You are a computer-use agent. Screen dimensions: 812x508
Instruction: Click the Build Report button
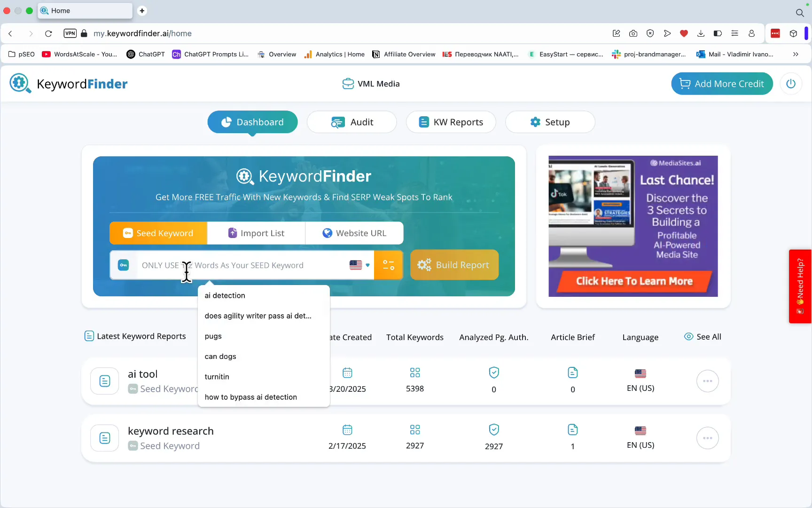[x=454, y=265]
